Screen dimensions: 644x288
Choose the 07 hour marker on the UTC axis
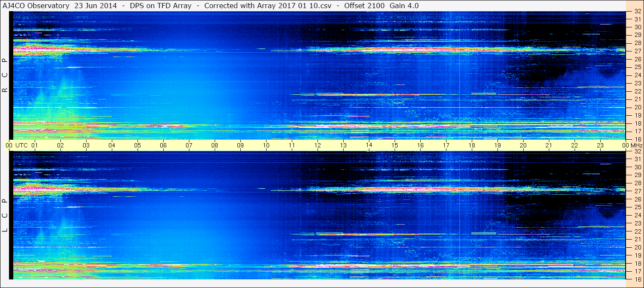[x=189, y=145]
